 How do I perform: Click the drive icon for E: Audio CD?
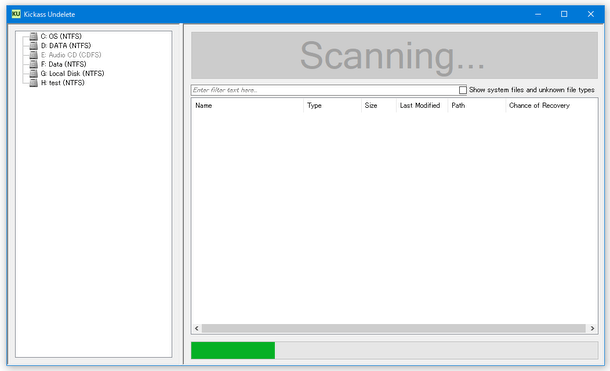click(x=34, y=55)
